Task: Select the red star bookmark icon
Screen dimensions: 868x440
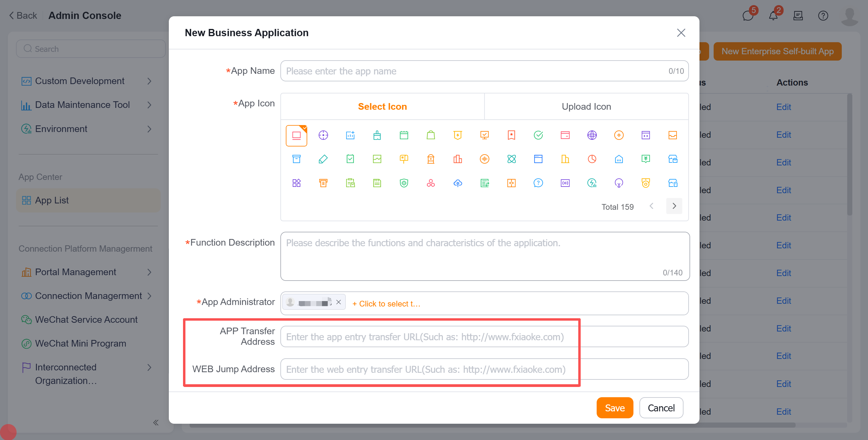Action: [x=512, y=135]
